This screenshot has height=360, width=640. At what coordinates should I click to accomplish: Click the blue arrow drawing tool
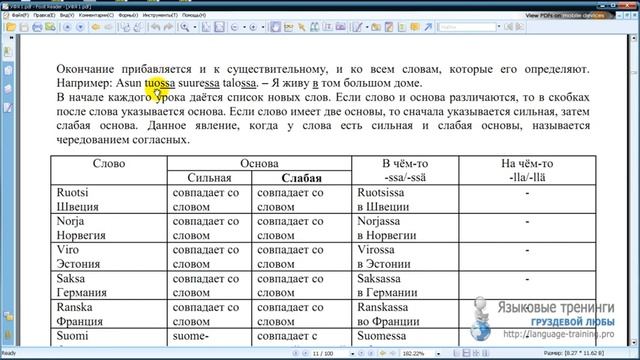[x=428, y=27]
